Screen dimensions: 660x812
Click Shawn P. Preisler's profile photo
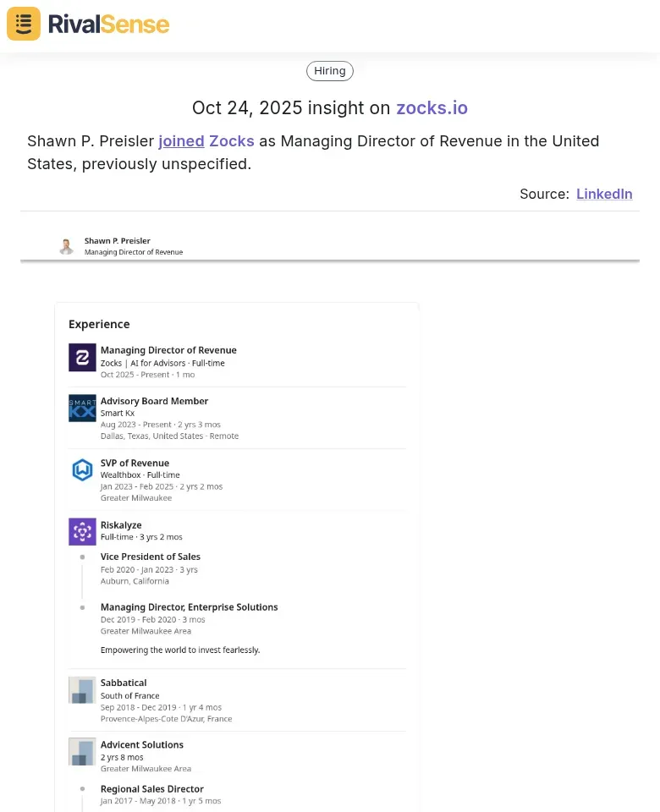tap(66, 246)
